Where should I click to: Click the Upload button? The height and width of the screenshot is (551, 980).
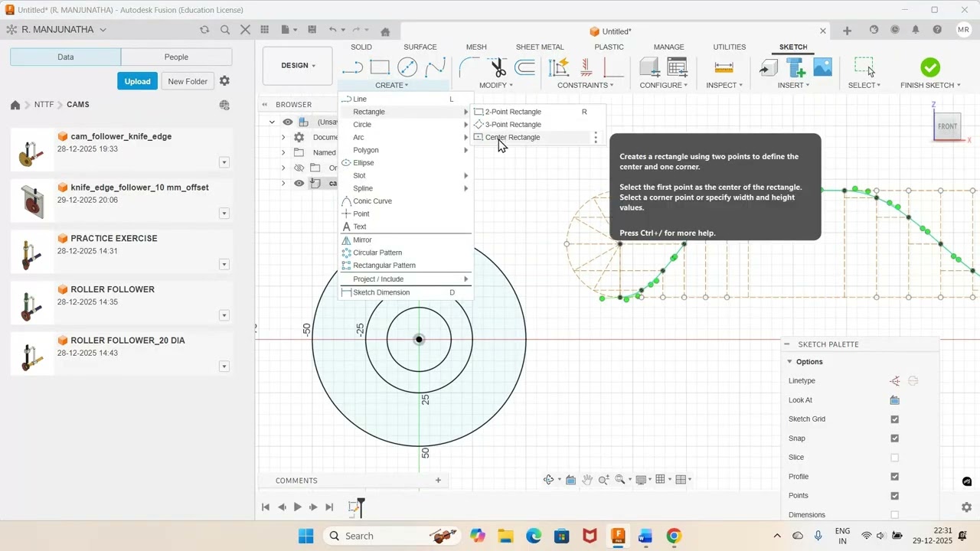coord(137,81)
